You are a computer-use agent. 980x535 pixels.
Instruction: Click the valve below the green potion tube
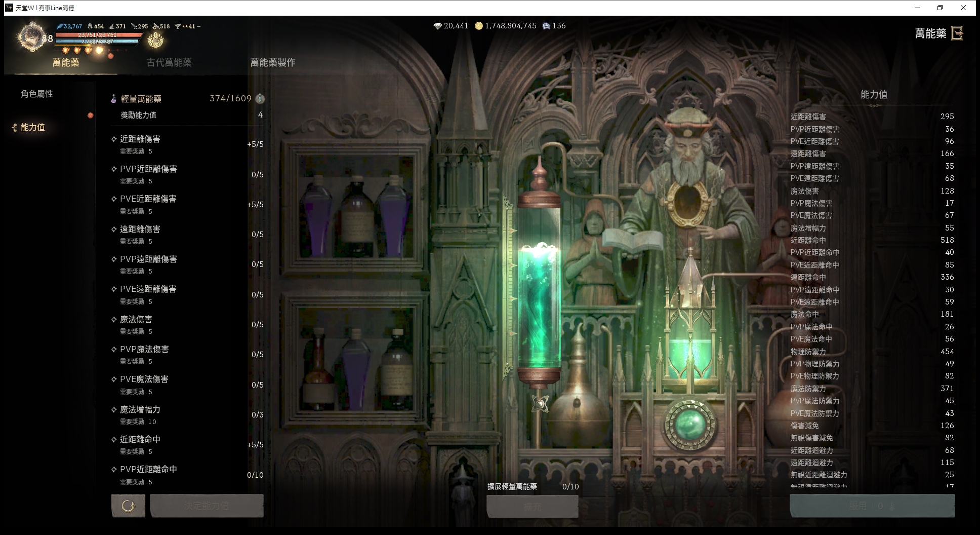coord(540,404)
